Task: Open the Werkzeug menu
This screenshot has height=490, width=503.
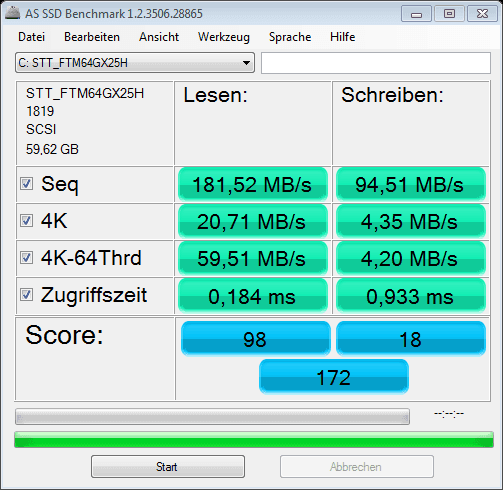Action: [x=224, y=37]
